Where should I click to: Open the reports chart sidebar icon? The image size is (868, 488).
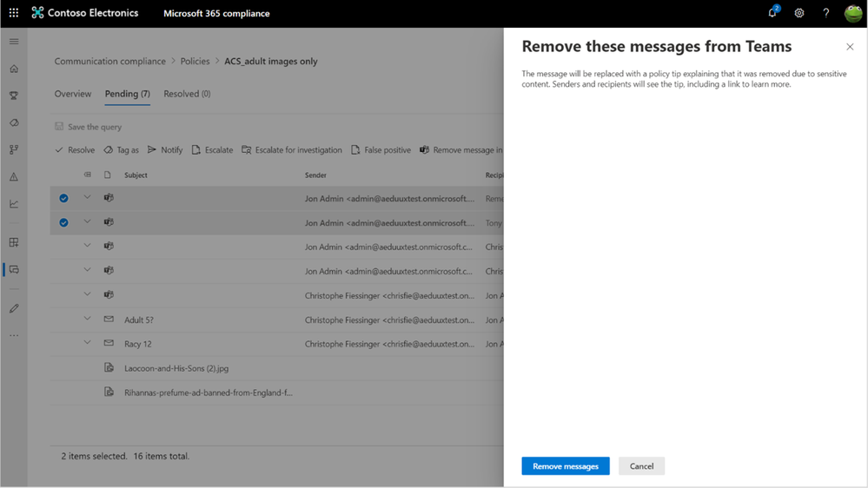pos(14,204)
